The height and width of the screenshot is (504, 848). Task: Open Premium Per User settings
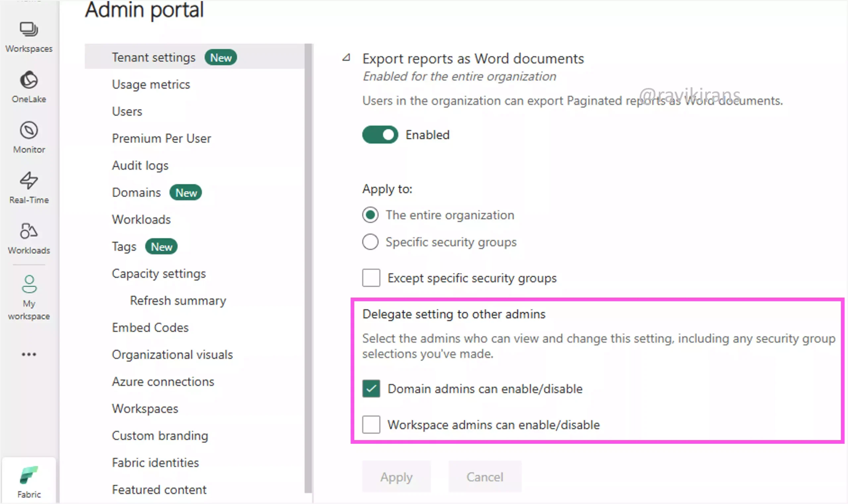[x=161, y=138]
